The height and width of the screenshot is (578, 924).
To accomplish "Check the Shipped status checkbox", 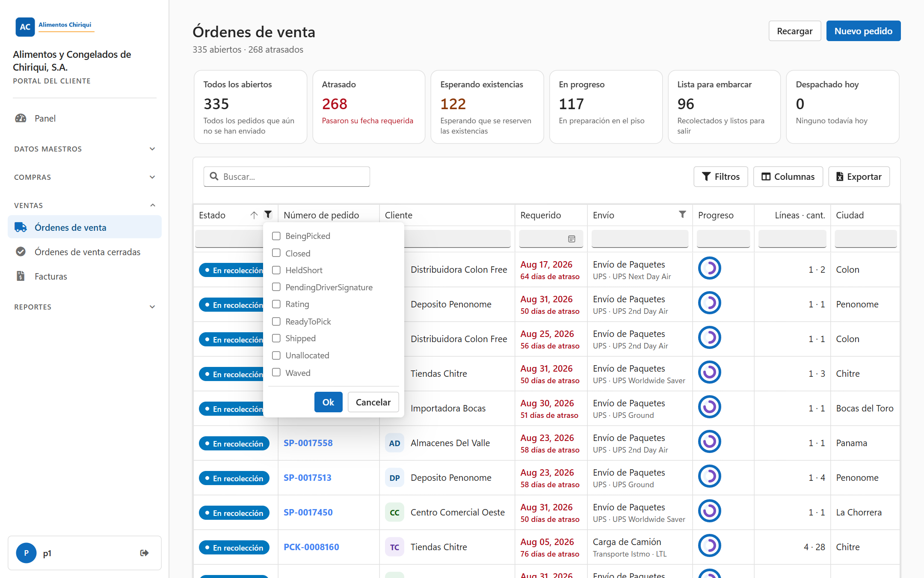I will 276,338.
